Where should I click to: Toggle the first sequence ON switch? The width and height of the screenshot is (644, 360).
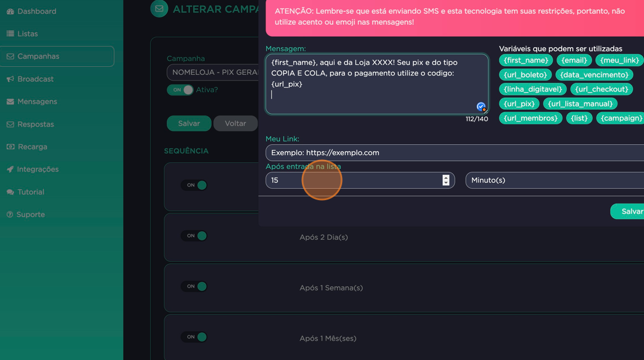(x=194, y=185)
